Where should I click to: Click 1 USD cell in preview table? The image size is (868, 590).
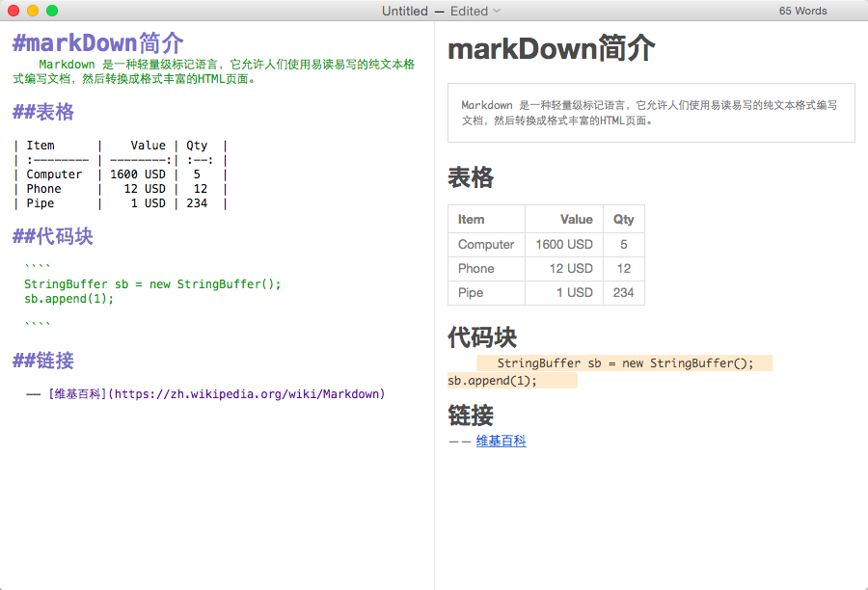(x=564, y=293)
